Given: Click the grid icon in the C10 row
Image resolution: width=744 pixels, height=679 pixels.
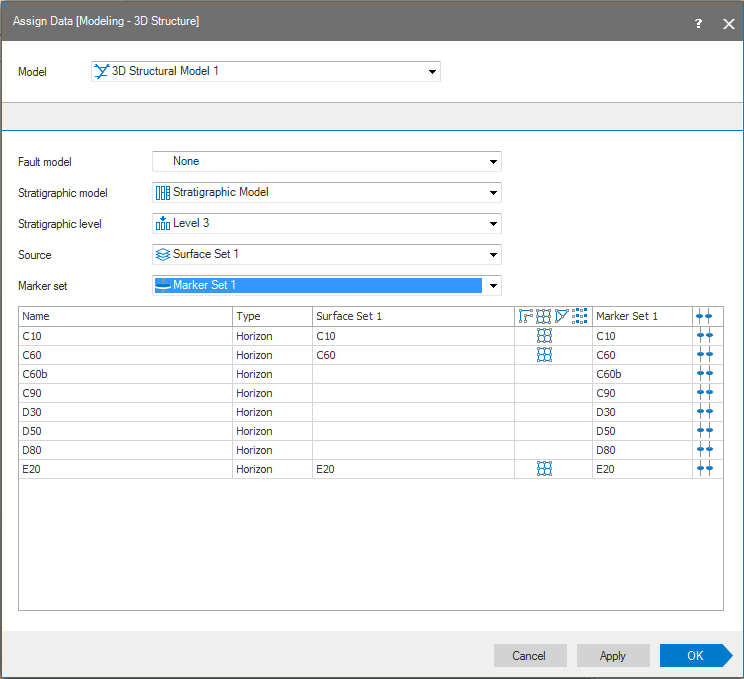Looking at the screenshot, I should 544,336.
